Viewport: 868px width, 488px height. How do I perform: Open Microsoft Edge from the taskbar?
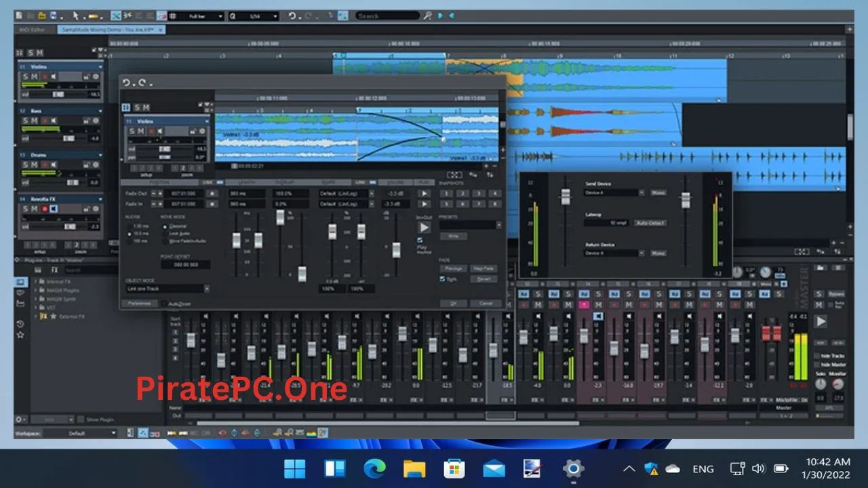coord(374,468)
